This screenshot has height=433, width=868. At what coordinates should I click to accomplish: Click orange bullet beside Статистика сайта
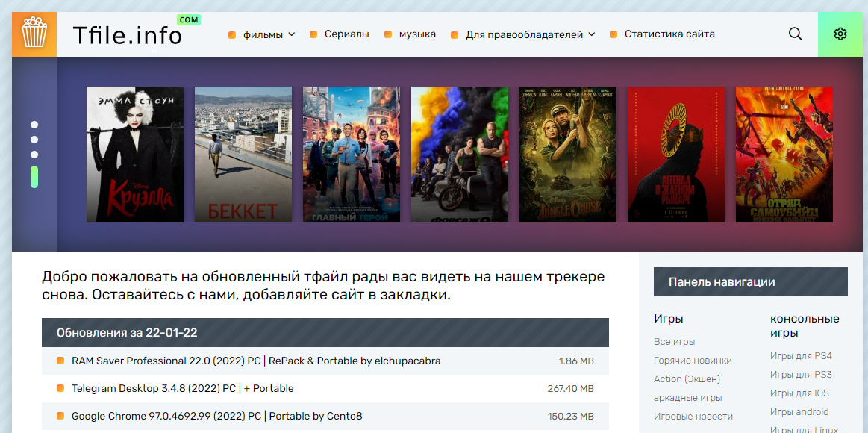613,34
